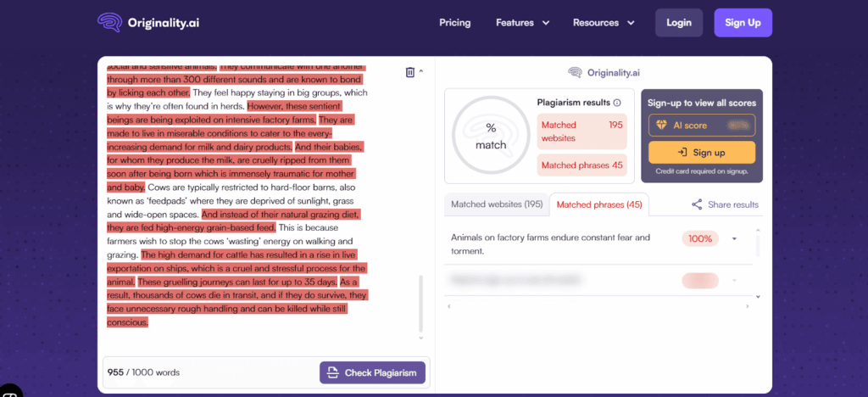Collapse text with caret beside trash icon
Viewport: 868px width, 397px height.
[x=421, y=71]
